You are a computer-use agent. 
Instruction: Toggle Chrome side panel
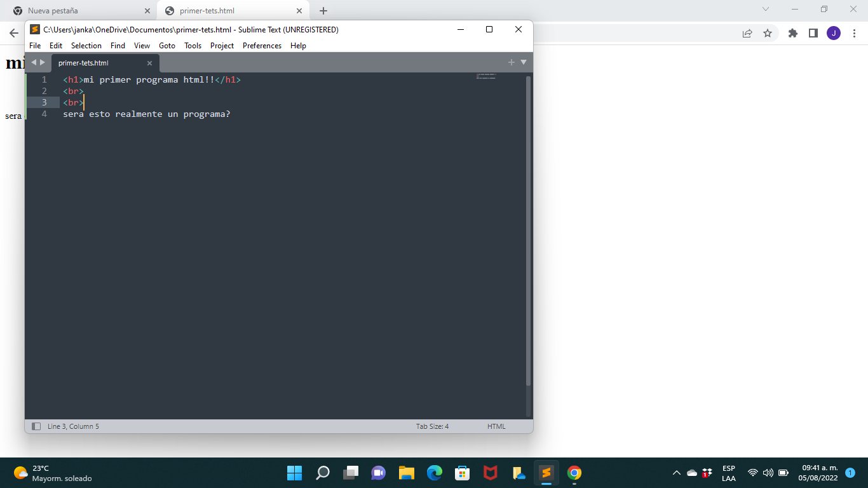click(813, 33)
